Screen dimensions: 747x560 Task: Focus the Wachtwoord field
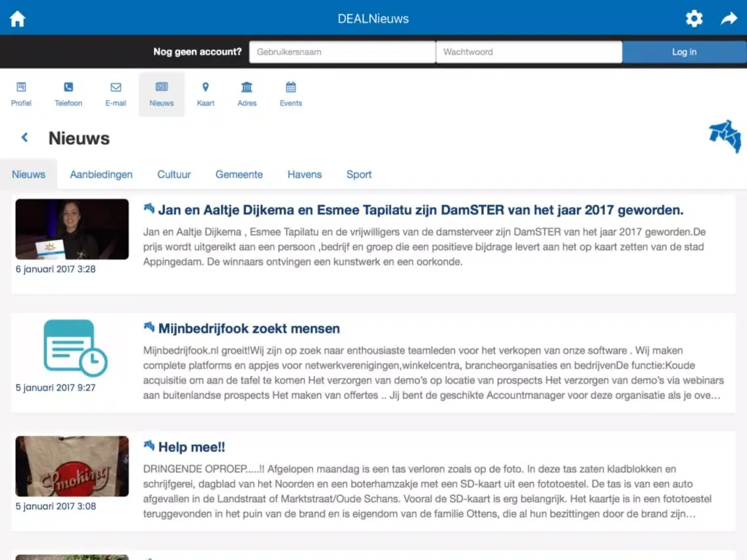coord(529,52)
